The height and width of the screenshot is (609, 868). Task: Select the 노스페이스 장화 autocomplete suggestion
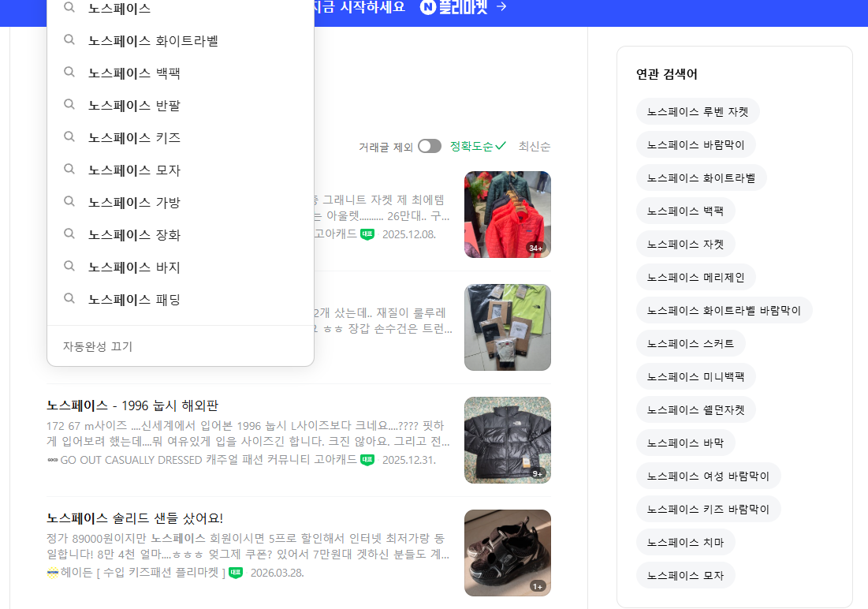pos(181,234)
